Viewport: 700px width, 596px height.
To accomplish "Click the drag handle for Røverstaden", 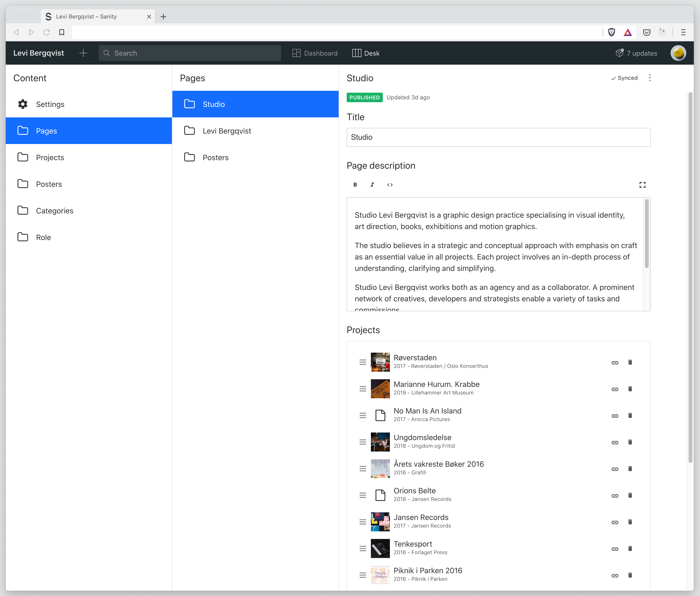I will click(363, 362).
